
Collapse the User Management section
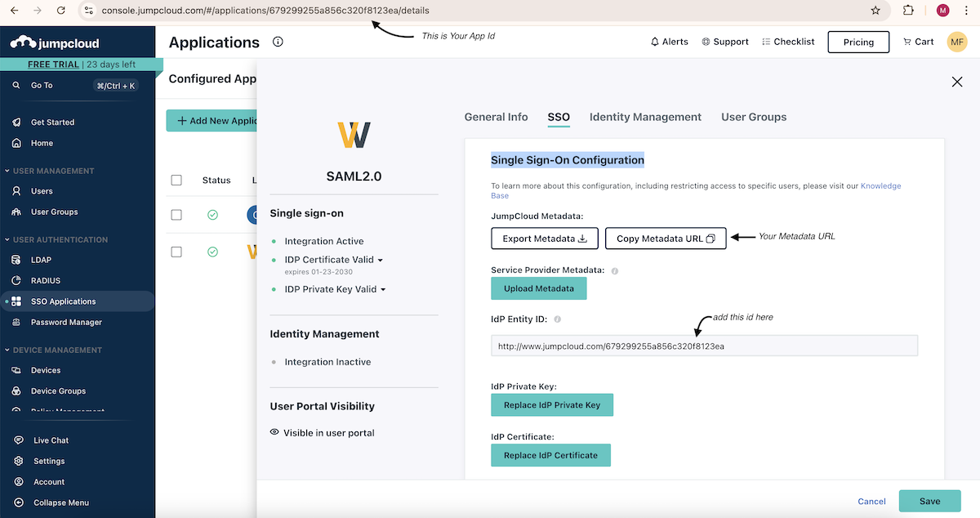7,171
